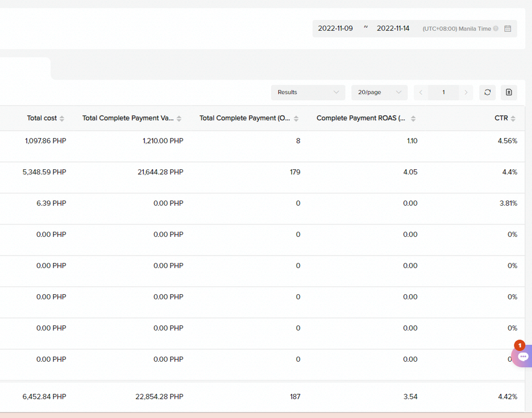Sort by Complete Payment ROAS arrows
The width and height of the screenshot is (532, 418).
coord(413,118)
